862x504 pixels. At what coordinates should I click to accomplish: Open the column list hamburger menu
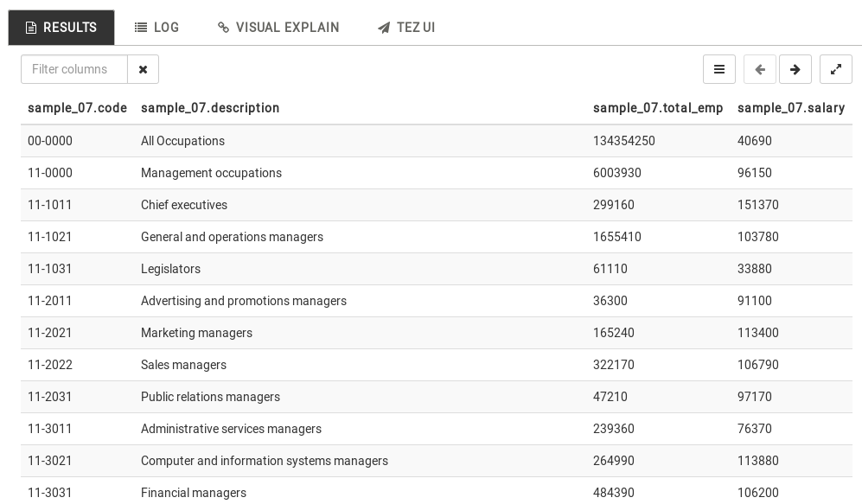[719, 69]
